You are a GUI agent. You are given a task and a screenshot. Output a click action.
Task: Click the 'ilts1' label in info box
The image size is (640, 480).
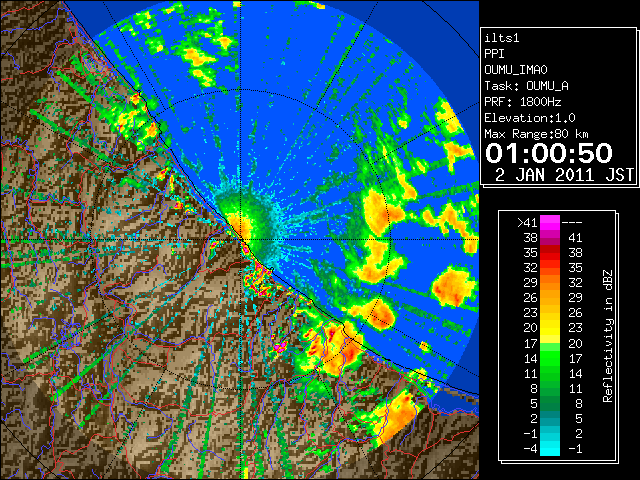(x=501, y=38)
